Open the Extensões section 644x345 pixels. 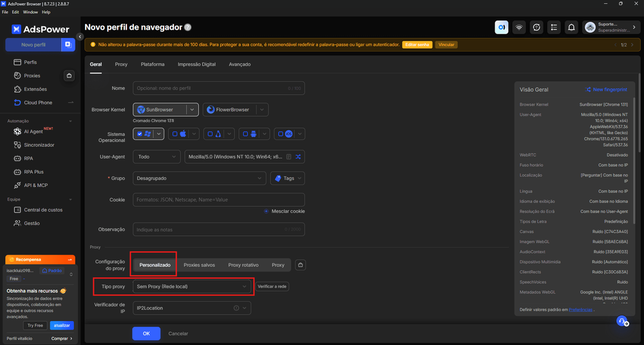35,89
